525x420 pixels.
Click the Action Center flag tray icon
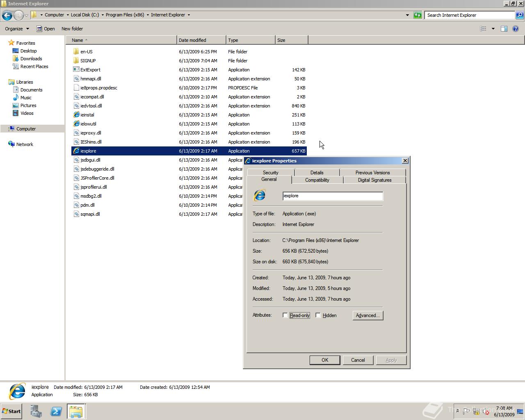tap(466, 411)
